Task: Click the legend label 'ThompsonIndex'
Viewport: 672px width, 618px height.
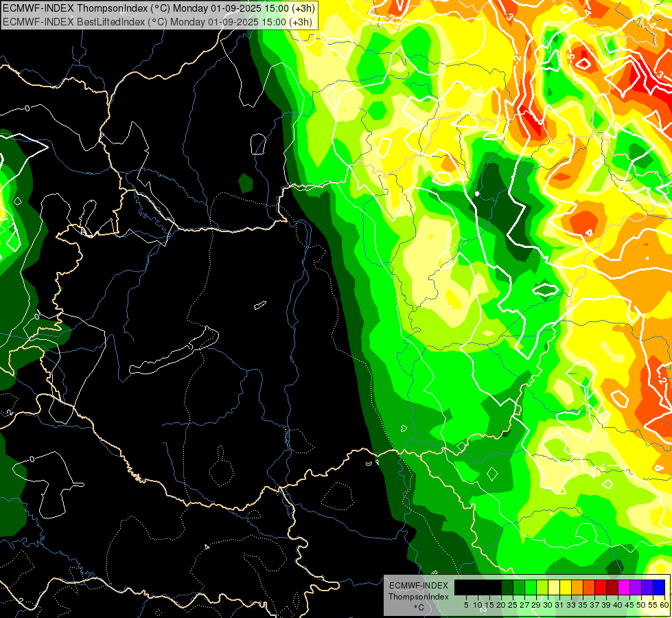Action: click(x=419, y=597)
